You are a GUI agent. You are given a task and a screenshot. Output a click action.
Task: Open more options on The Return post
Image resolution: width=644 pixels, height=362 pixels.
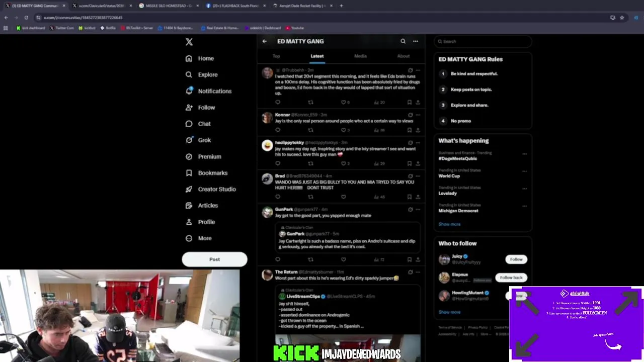(418, 272)
